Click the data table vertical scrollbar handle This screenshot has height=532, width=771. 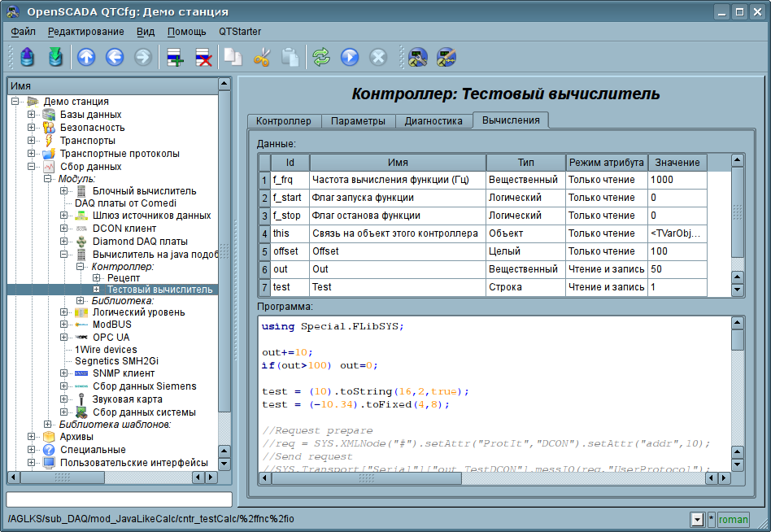[x=737, y=212]
